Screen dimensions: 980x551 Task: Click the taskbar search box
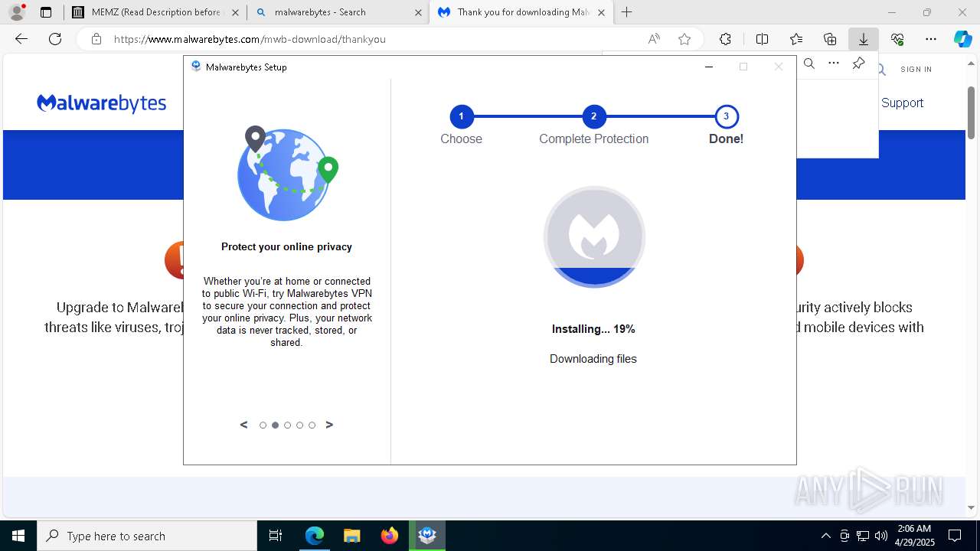coord(147,536)
